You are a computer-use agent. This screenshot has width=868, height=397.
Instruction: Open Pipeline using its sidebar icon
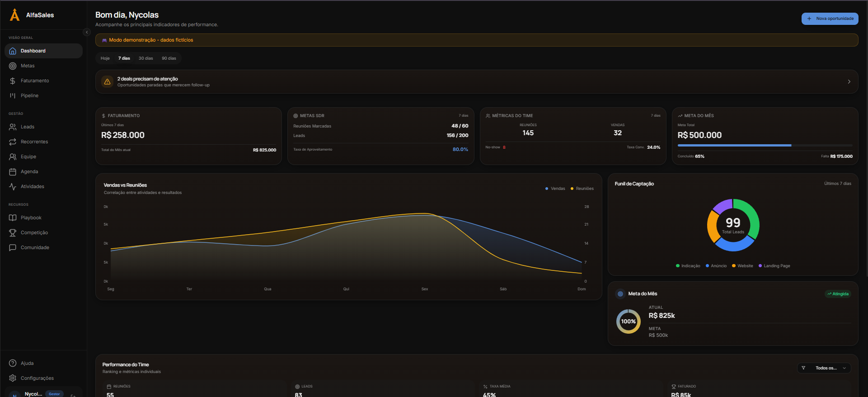pos(13,96)
